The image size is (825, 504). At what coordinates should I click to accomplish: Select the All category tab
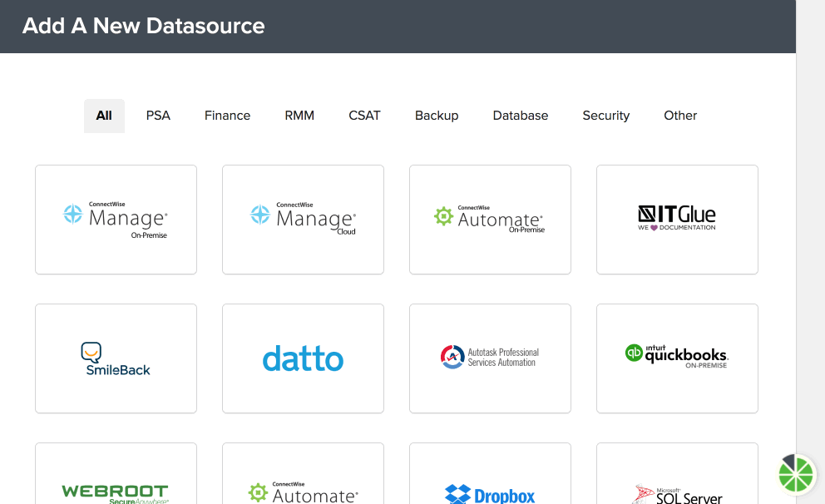point(104,116)
